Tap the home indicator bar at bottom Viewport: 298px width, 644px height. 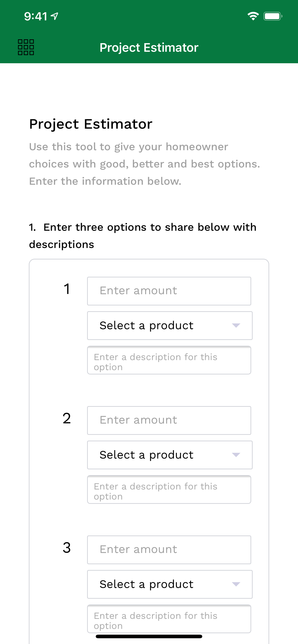click(x=149, y=636)
